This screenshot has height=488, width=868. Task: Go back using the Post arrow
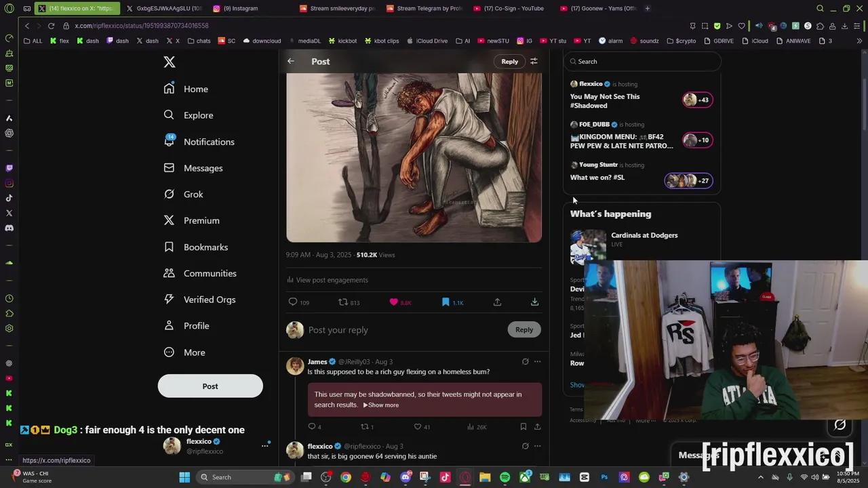(x=291, y=61)
